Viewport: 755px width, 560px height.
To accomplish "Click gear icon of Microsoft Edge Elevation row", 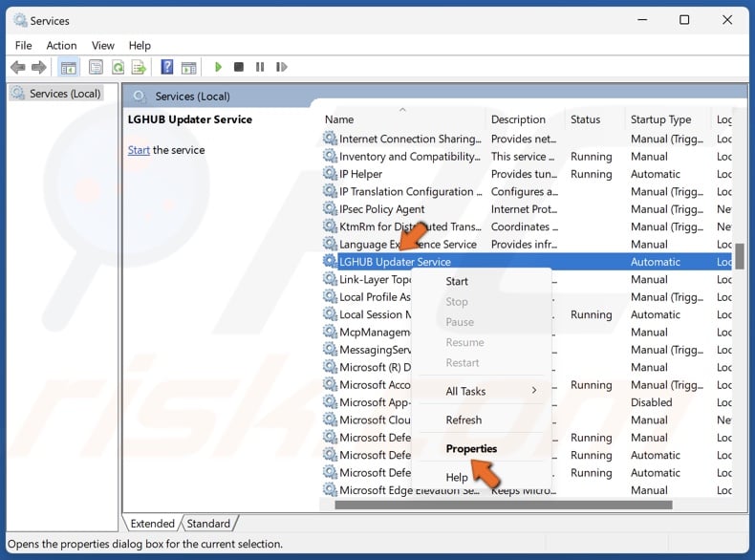I will coord(330,489).
